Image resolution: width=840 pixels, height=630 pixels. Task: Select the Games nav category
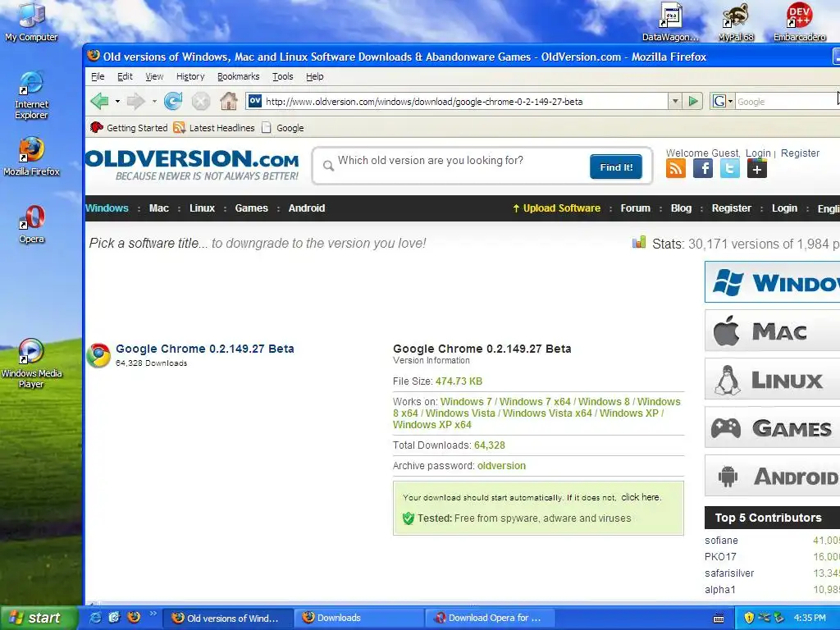click(x=251, y=208)
